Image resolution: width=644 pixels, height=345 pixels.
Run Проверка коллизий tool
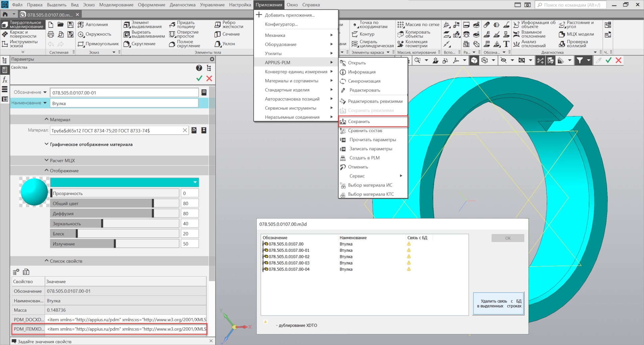click(x=574, y=44)
